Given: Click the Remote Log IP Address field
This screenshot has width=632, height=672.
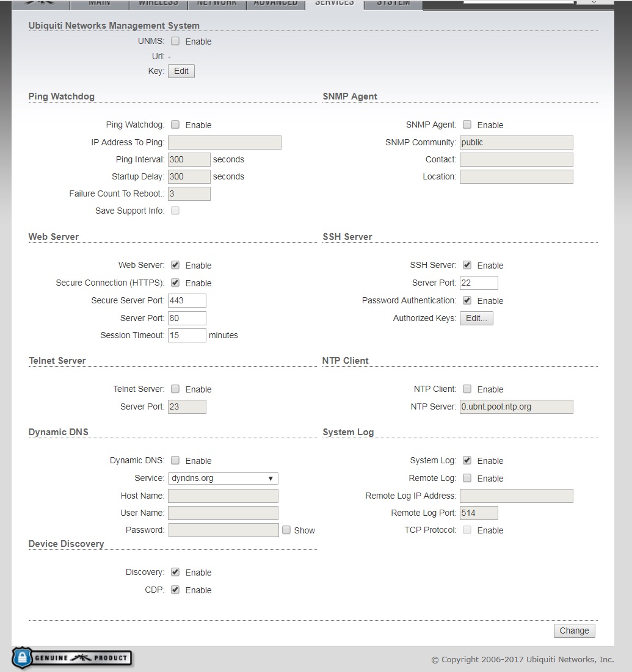Looking at the screenshot, I should [x=516, y=496].
